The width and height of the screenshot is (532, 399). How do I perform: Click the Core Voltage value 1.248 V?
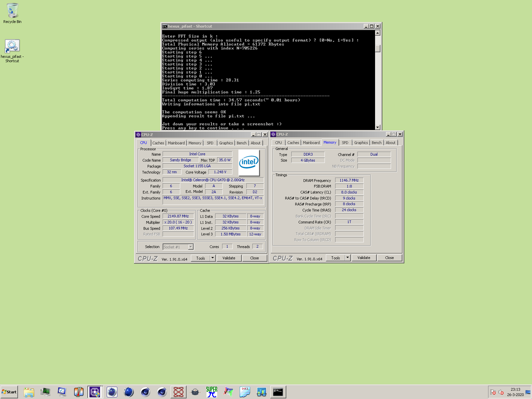click(220, 172)
